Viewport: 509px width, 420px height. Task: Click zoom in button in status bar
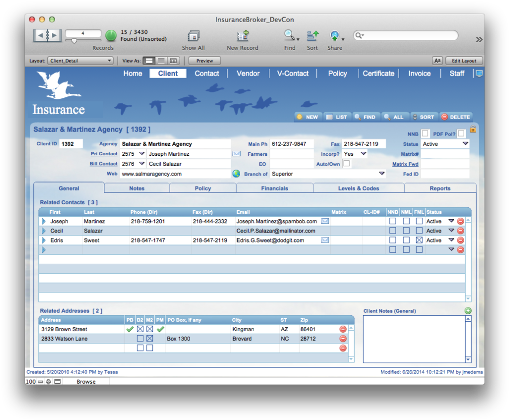[x=48, y=382]
